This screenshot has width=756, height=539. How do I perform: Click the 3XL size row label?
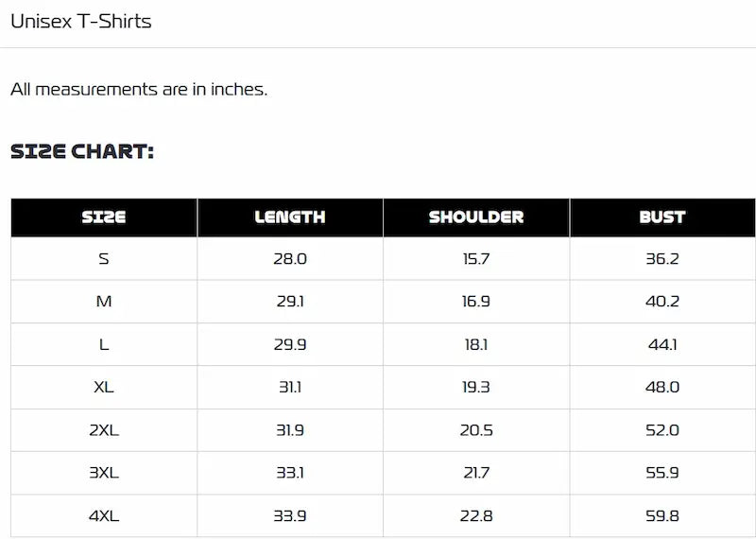coord(104,473)
